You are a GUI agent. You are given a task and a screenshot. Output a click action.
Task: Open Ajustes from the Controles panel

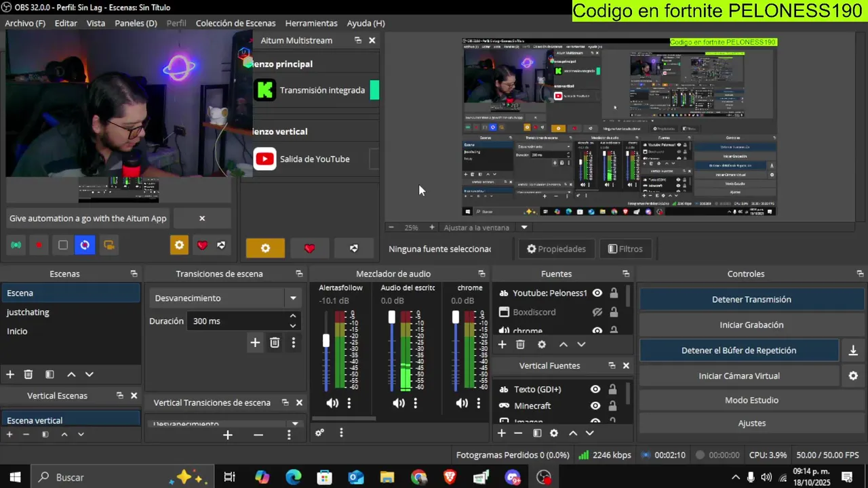(751, 424)
